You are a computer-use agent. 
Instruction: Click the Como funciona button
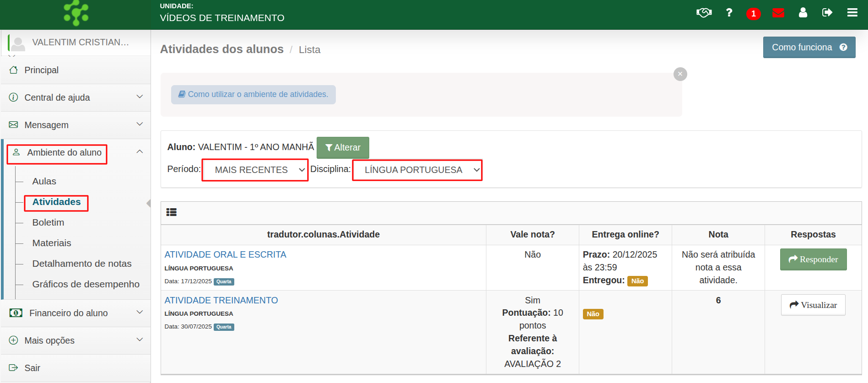point(809,47)
